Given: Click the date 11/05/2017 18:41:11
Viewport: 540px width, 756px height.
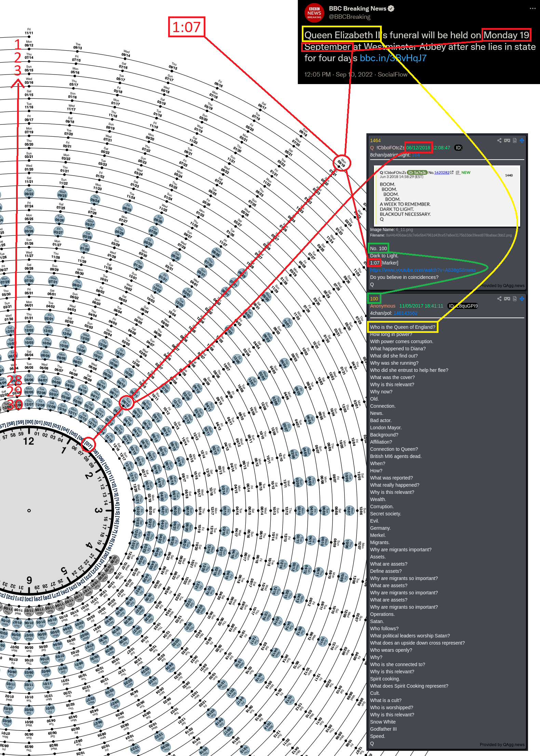Looking at the screenshot, I should (421, 306).
